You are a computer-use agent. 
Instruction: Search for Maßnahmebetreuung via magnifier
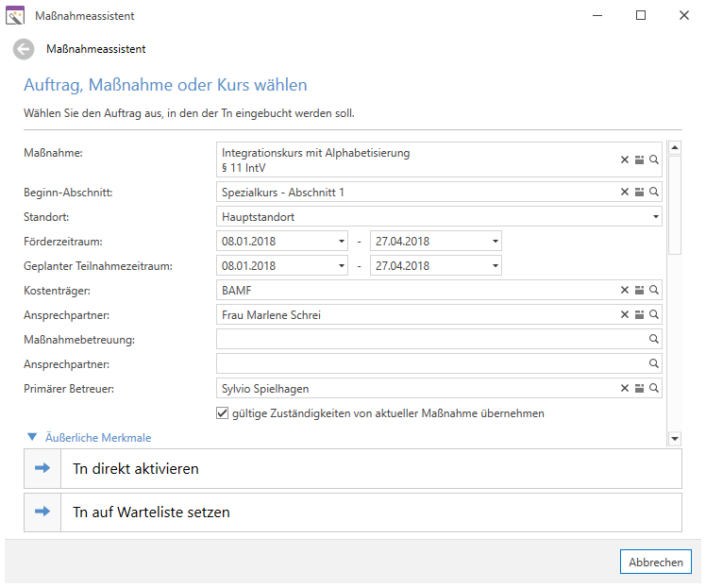[x=654, y=339]
